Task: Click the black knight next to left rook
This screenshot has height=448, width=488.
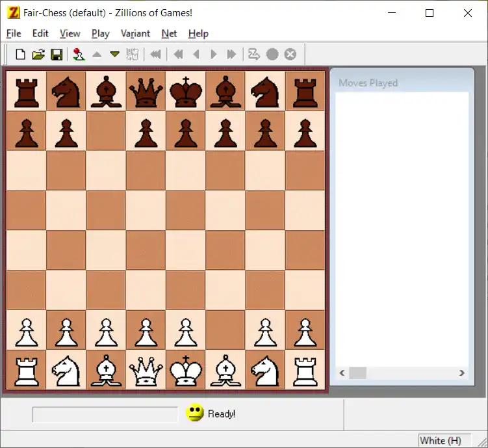Action: point(66,92)
